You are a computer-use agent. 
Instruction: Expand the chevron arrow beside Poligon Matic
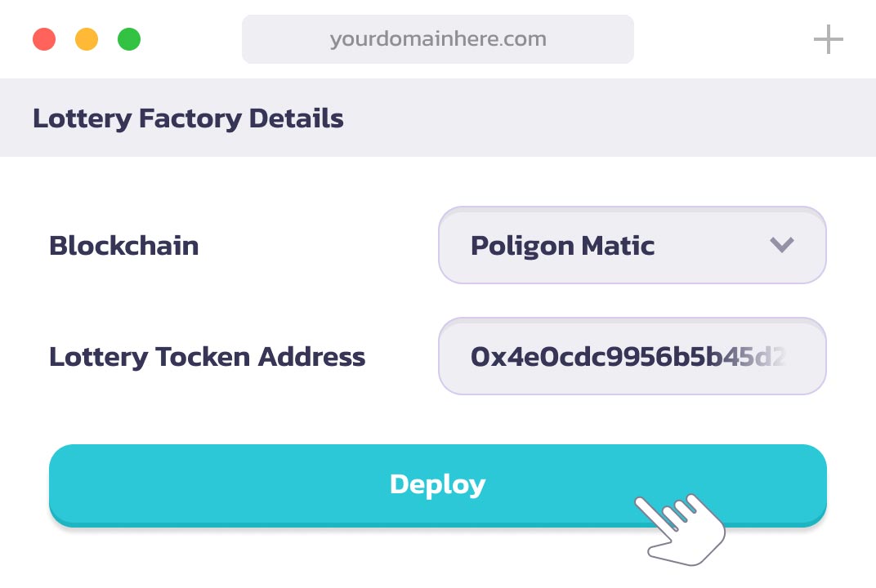pos(782,245)
